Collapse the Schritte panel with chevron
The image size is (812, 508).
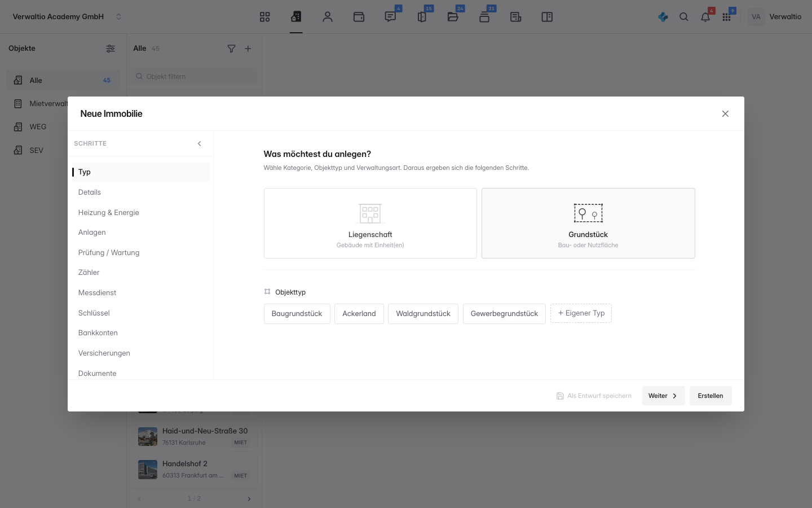[200, 143]
